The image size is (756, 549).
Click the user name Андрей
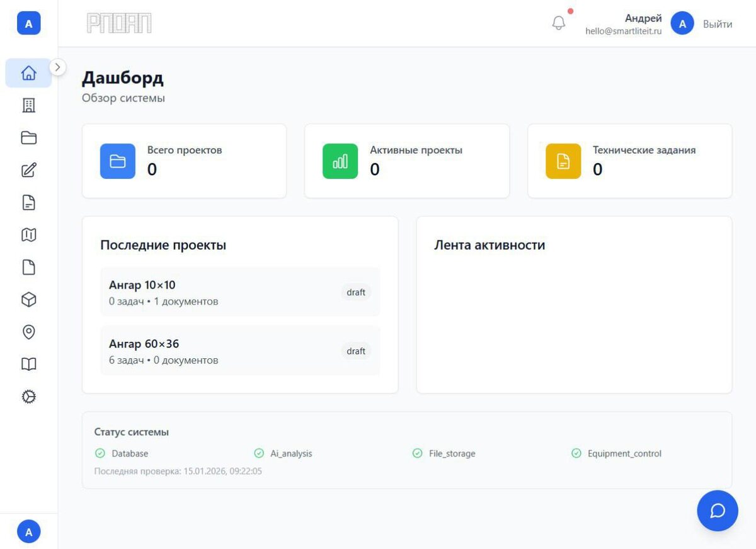click(643, 18)
